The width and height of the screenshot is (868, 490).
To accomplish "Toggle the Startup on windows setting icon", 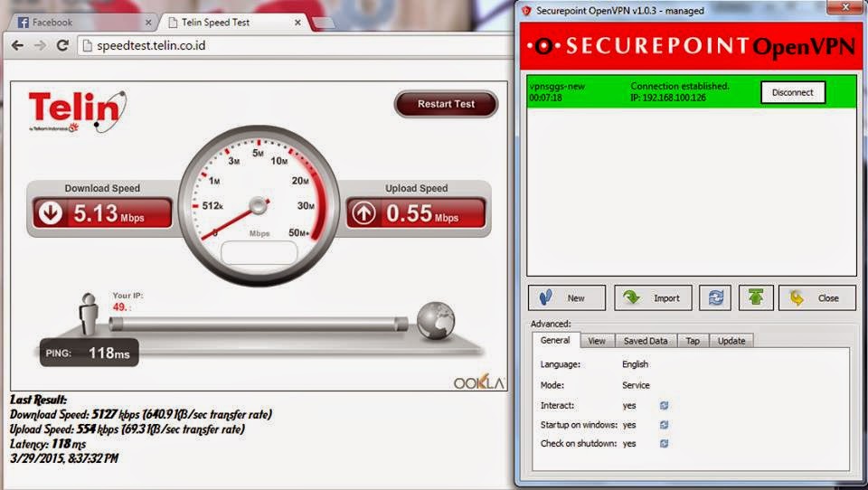I will pos(665,425).
